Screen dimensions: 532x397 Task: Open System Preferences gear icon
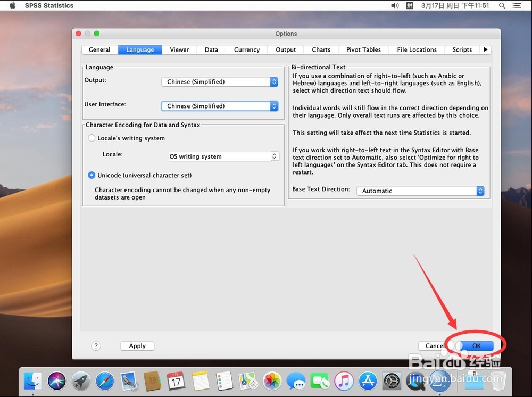pyautogui.click(x=392, y=381)
